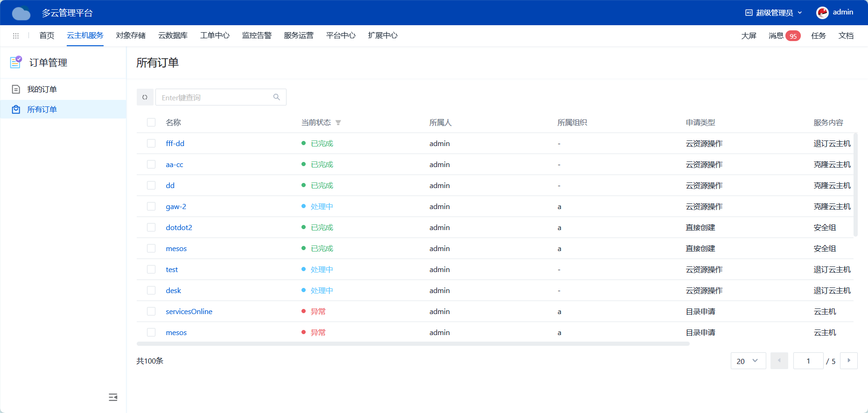The height and width of the screenshot is (413, 868).
Task: Open the dotdot2 order link
Action: coord(179,227)
